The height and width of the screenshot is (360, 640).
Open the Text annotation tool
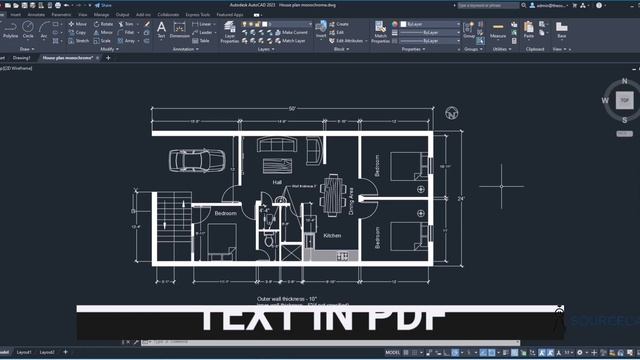pos(161,30)
